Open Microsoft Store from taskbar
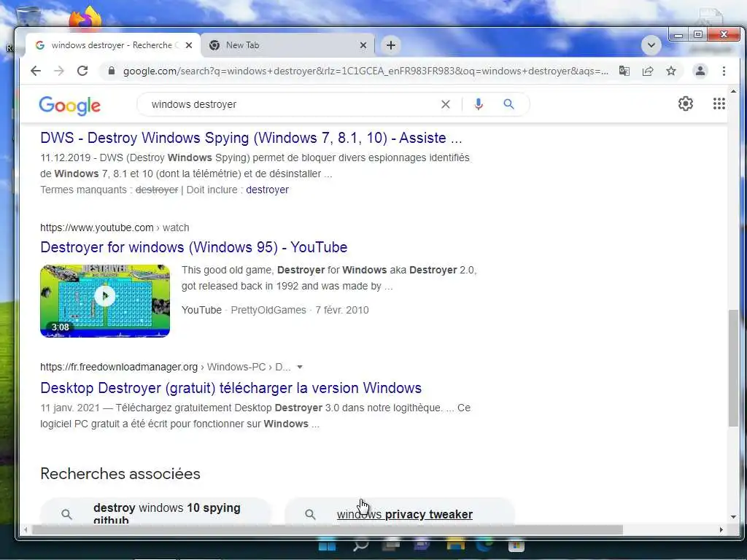 [516, 545]
